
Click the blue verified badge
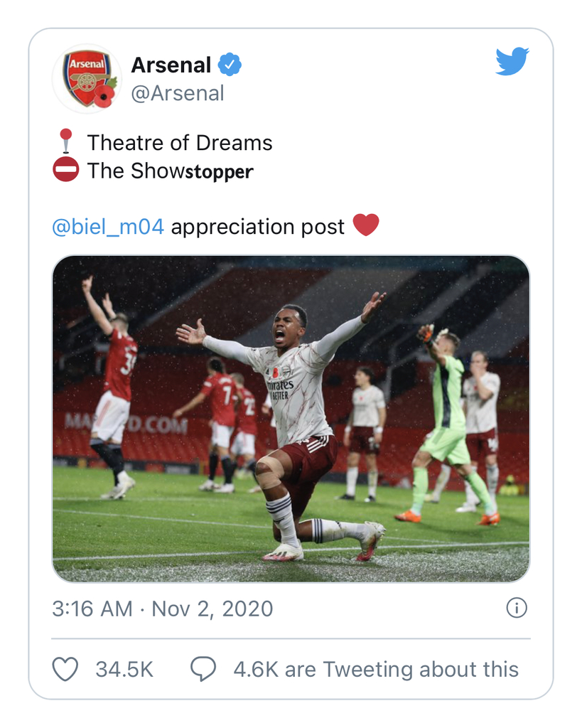coord(230,65)
